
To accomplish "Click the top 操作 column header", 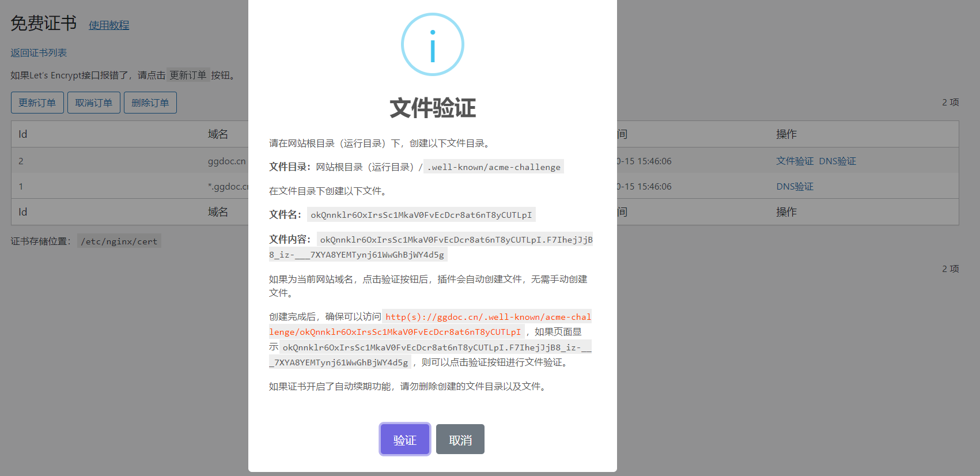I will tap(786, 134).
